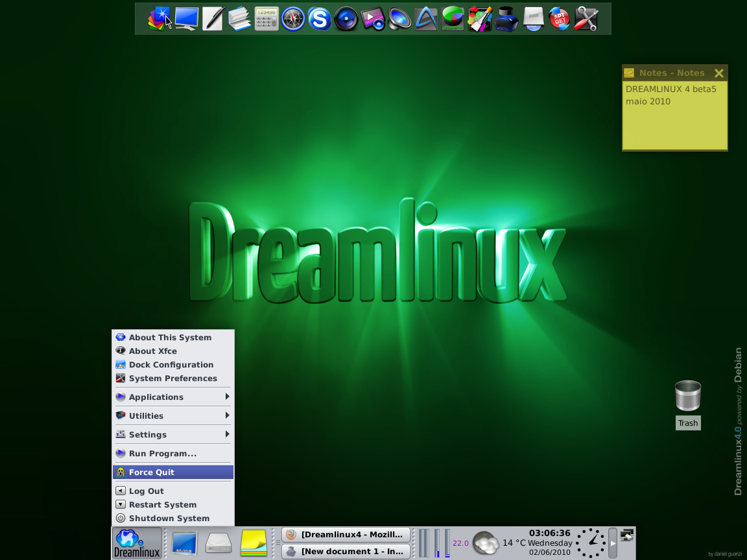Open Dock Configuration from the menu
This screenshot has height=560, width=747.
point(173,364)
